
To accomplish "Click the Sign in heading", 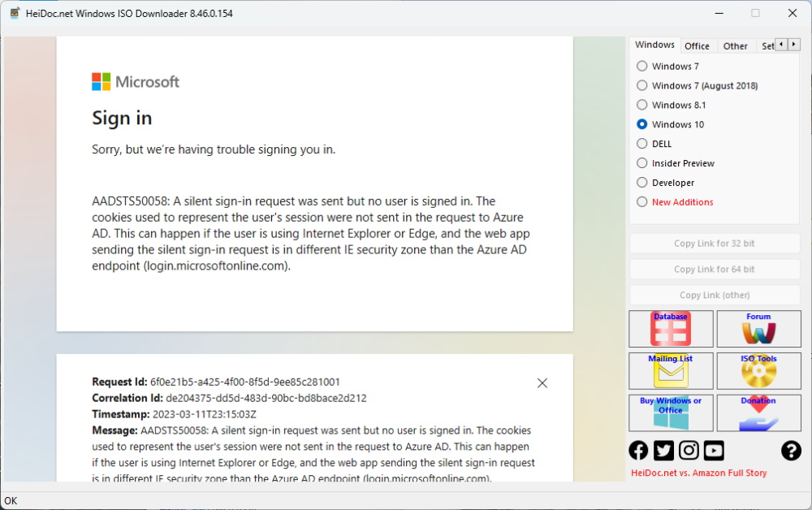I will coord(122,118).
